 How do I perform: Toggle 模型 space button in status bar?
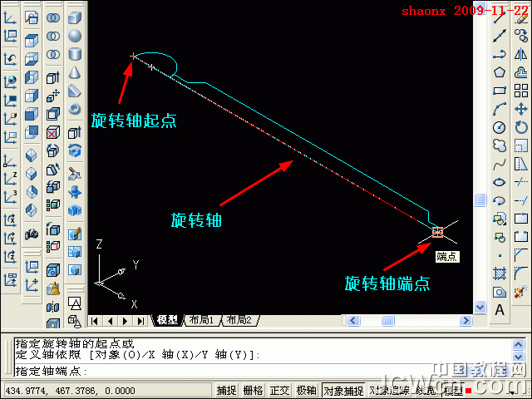coord(452,390)
